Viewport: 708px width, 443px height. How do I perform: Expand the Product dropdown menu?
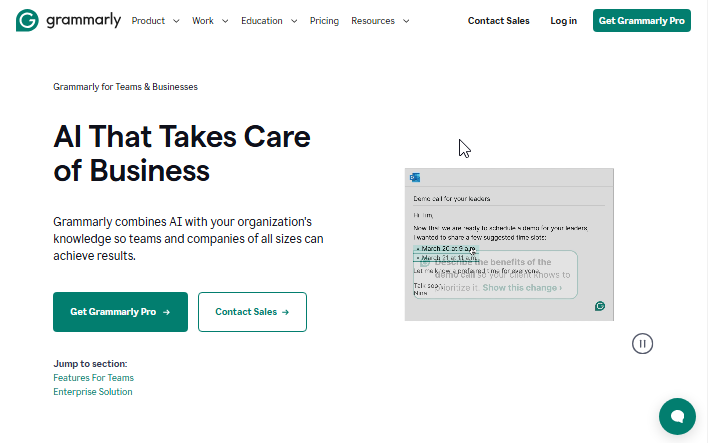[155, 21]
